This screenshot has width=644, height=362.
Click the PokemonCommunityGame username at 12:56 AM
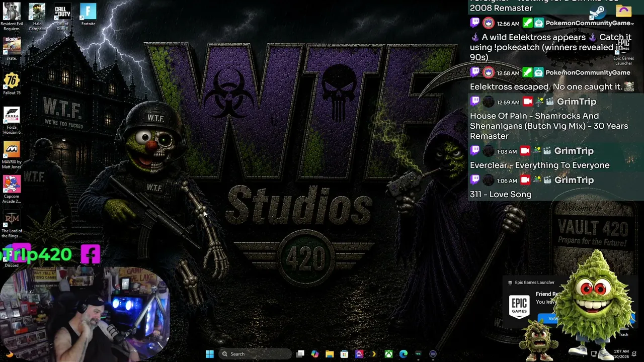tap(588, 23)
